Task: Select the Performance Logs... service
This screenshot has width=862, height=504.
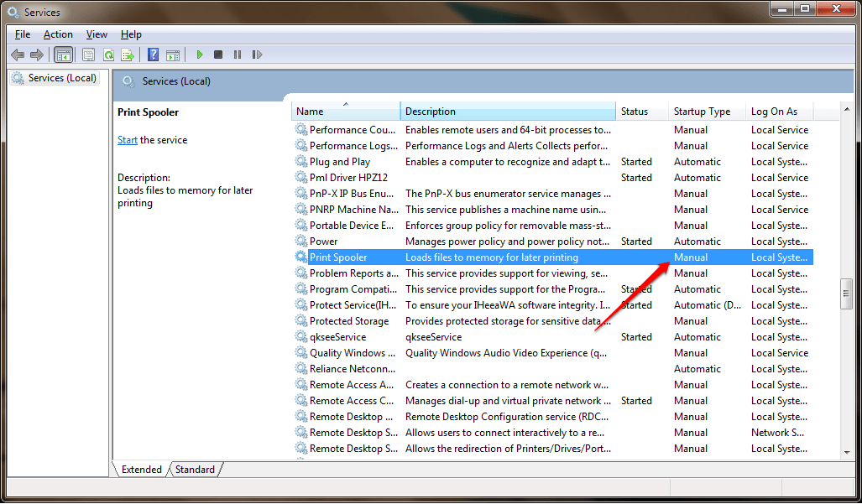Action: [353, 145]
